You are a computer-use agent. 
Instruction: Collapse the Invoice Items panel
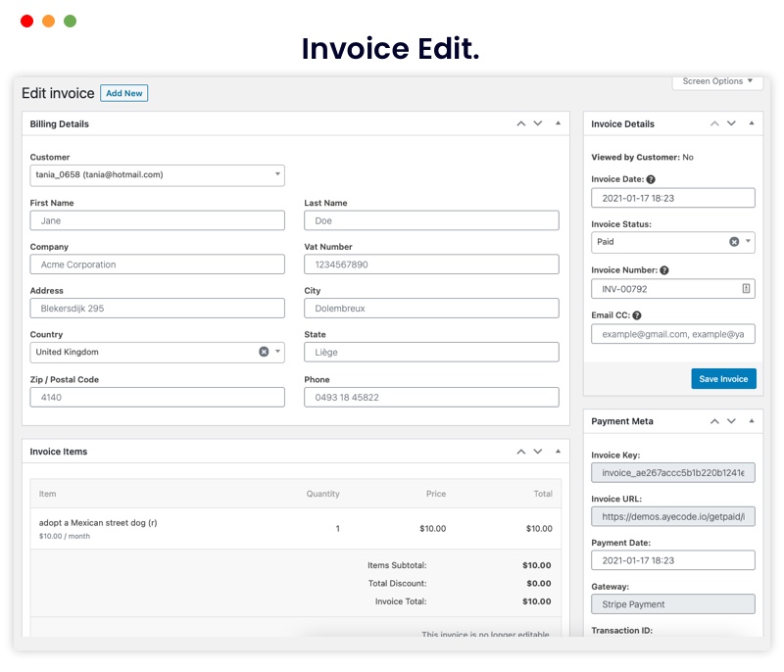coord(558,452)
